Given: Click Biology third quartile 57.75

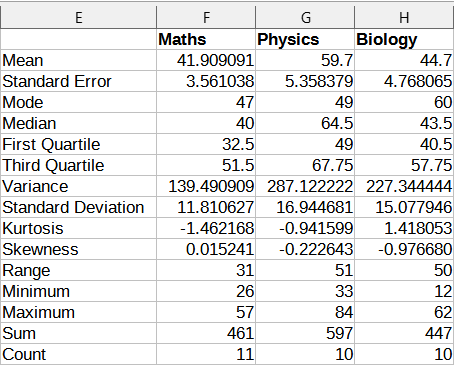Looking at the screenshot, I should pos(404,165).
